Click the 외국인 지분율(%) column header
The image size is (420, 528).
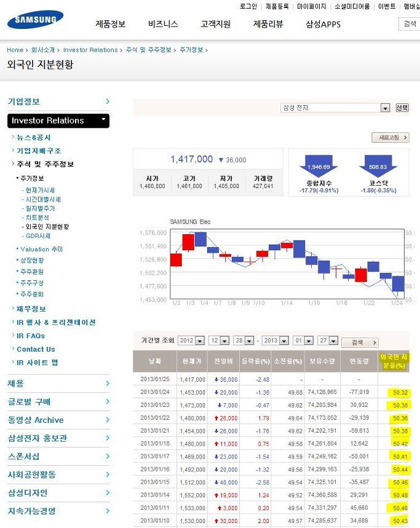point(394,361)
